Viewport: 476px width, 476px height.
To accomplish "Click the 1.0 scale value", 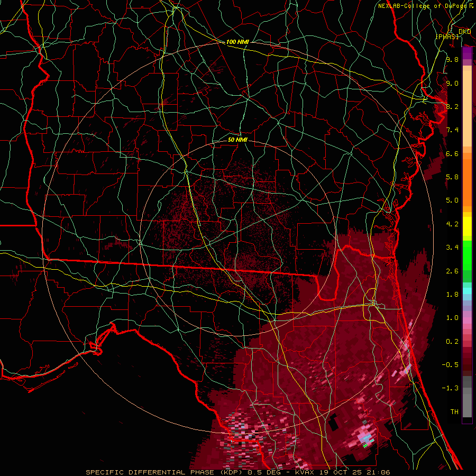I will tap(452, 318).
